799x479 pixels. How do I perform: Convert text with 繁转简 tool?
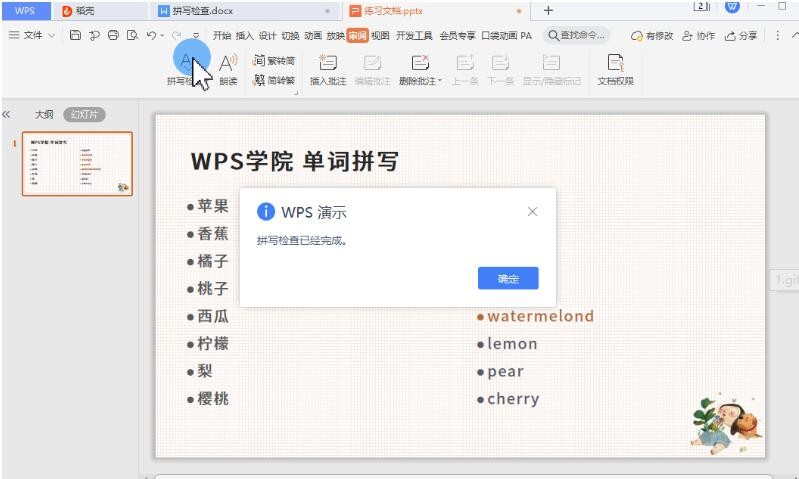pyautogui.click(x=275, y=61)
